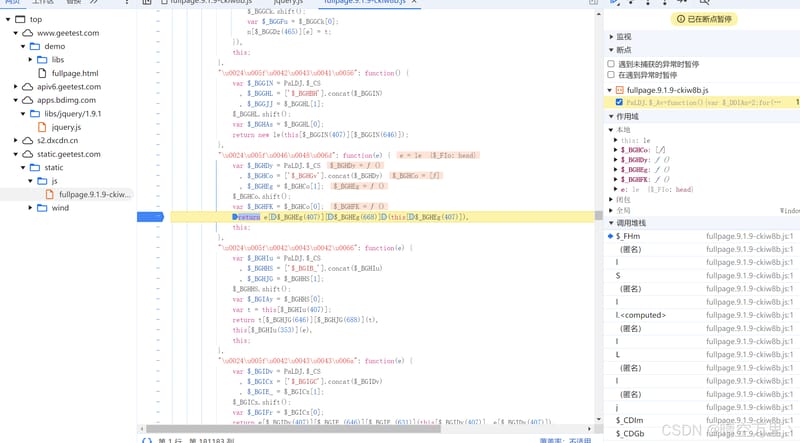
Task: Expand the wind folder arrow
Action: 30,208
